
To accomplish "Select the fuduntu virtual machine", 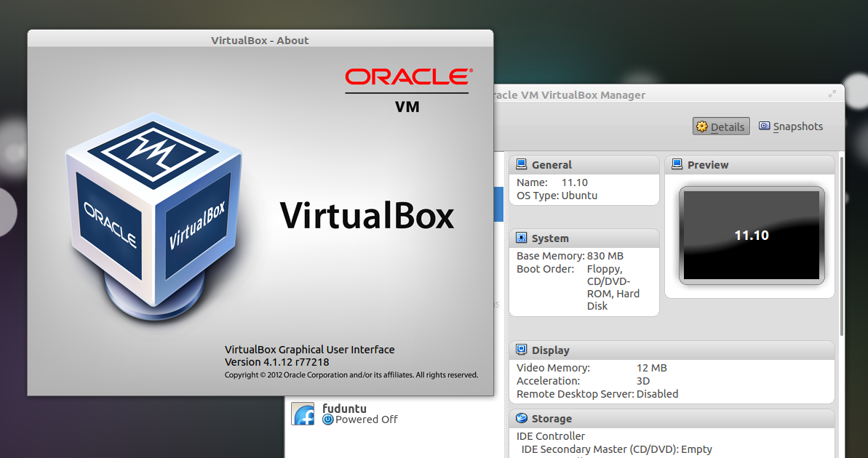I will pyautogui.click(x=394, y=414).
